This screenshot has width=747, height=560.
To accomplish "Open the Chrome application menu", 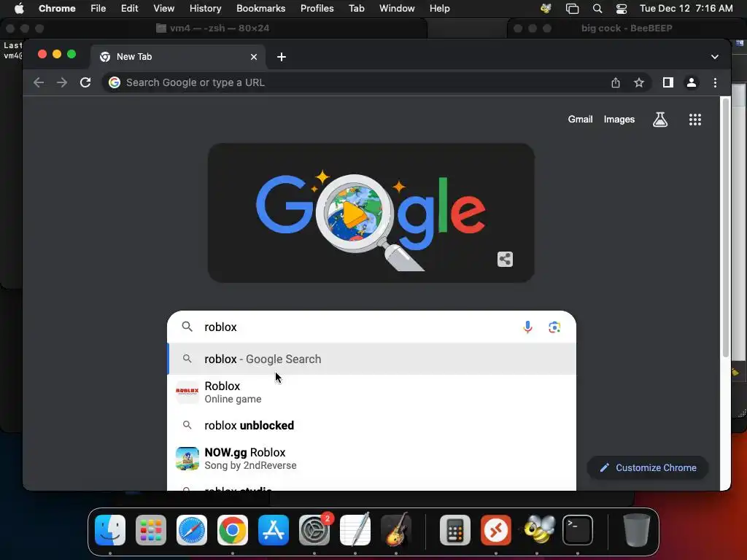I will pyautogui.click(x=57, y=8).
